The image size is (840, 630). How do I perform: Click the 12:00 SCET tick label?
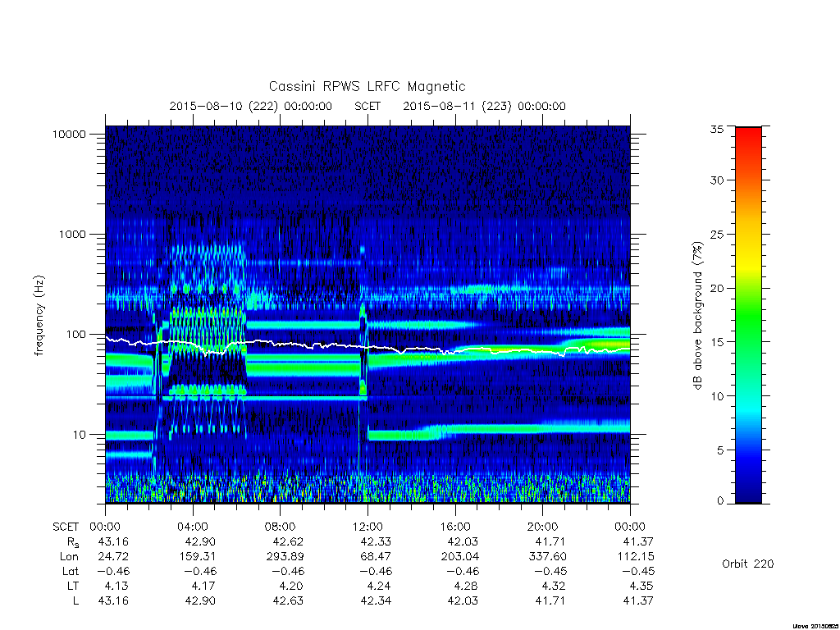(367, 527)
